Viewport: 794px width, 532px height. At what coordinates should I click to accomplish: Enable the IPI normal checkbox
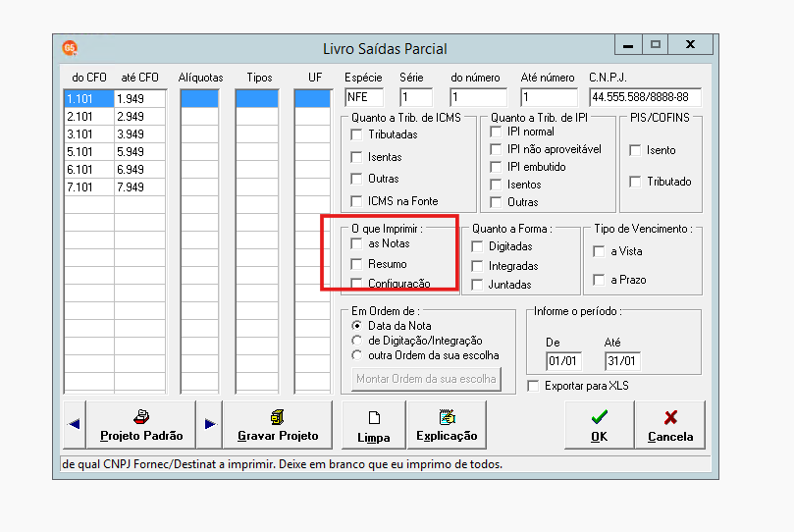(496, 132)
